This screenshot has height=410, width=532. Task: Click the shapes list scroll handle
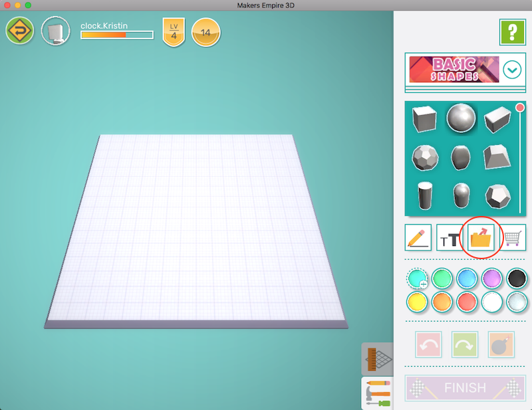pos(520,108)
